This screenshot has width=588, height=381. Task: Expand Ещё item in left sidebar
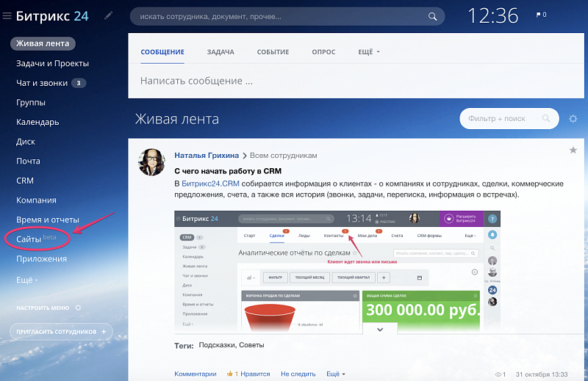[x=27, y=280]
